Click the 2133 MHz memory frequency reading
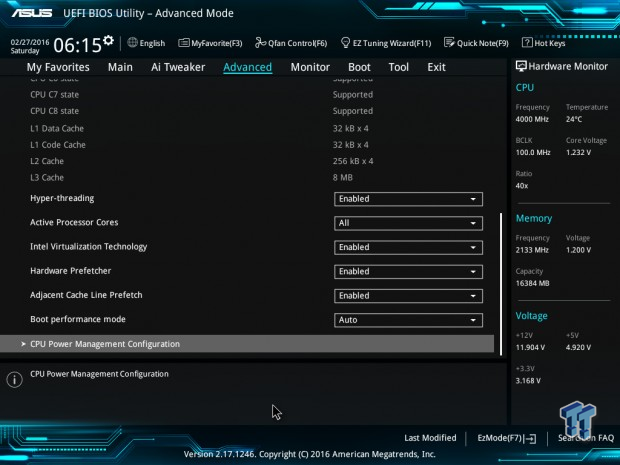The image size is (620, 465). (532, 250)
